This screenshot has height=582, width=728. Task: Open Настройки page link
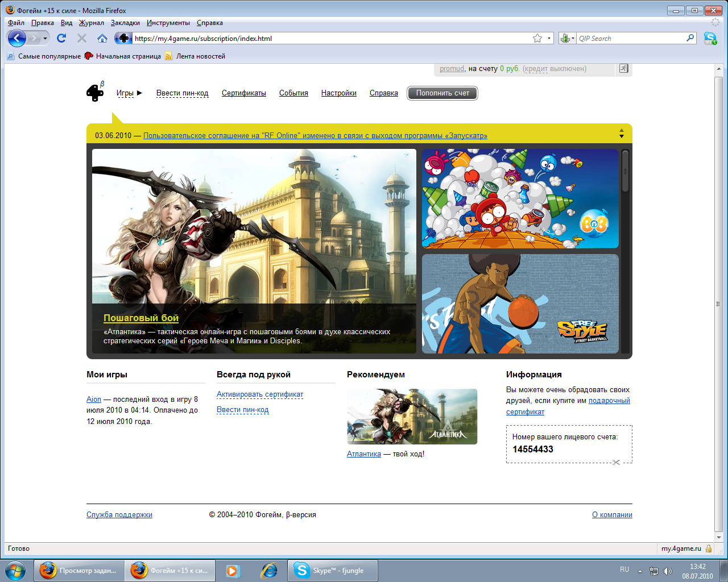(339, 93)
